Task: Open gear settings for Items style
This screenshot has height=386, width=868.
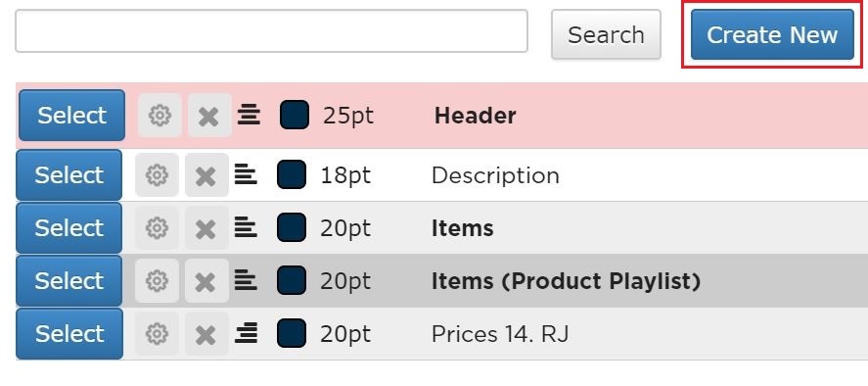Action: click(157, 227)
